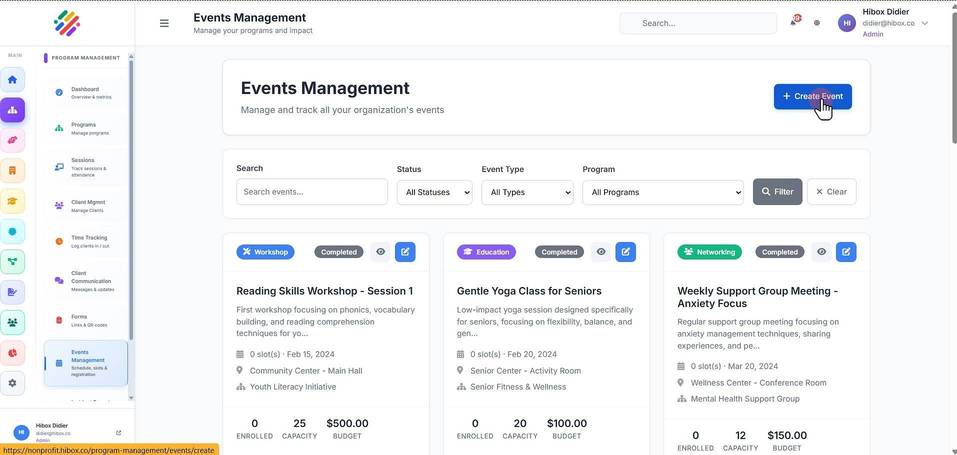This screenshot has height=455, width=957.
Task: Open the red pie chart rail icon
Action: [x=12, y=353]
